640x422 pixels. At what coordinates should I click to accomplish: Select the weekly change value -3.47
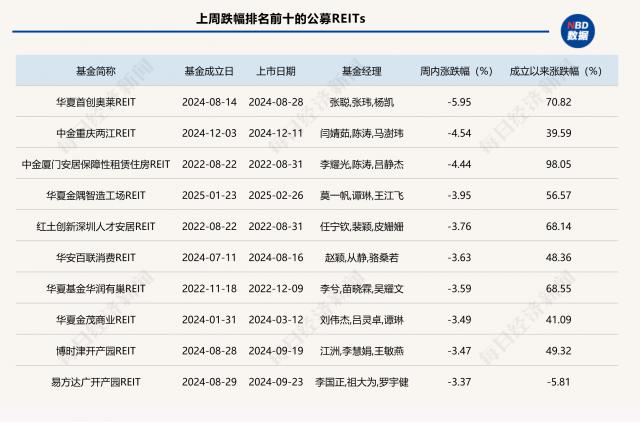click(x=459, y=351)
